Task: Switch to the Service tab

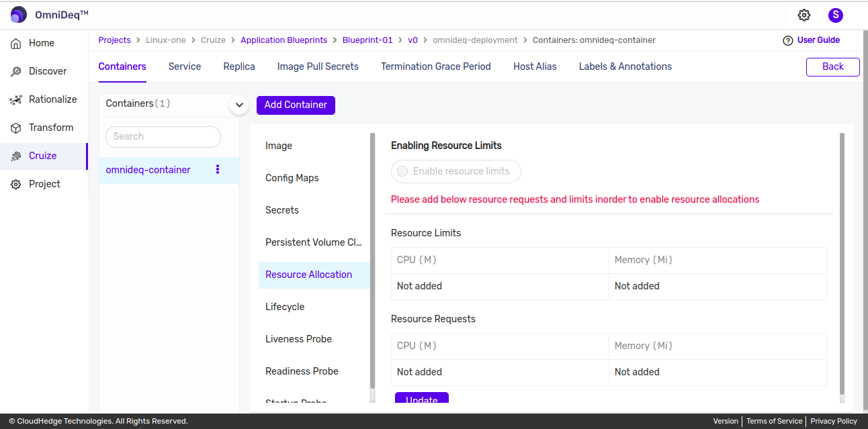Action: 185,66
